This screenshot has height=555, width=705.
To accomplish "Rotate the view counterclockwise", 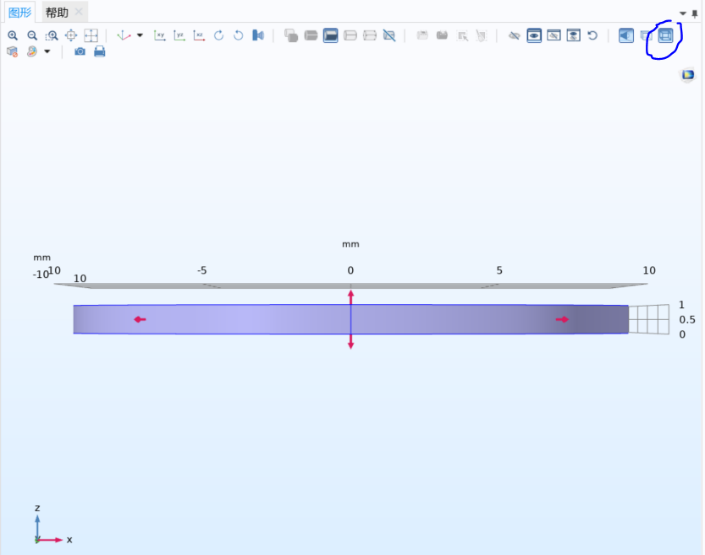I will tap(238, 36).
